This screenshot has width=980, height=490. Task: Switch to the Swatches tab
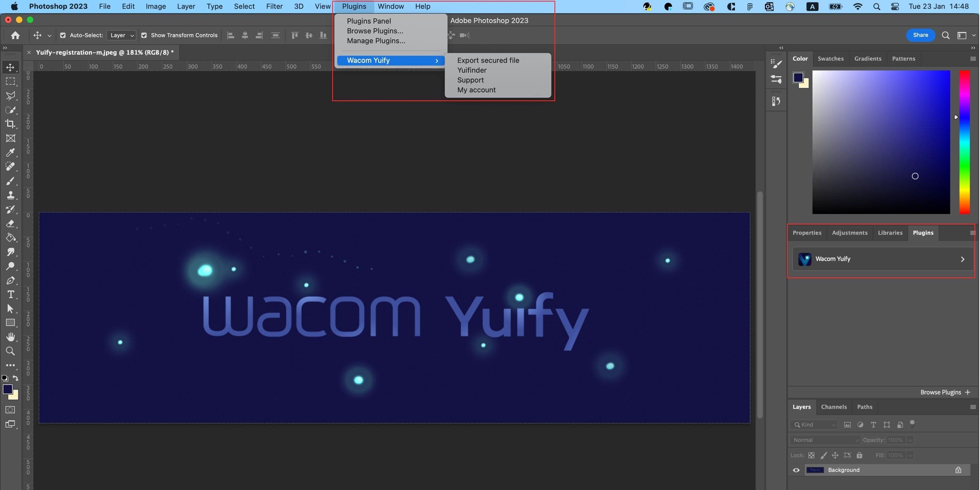click(831, 58)
